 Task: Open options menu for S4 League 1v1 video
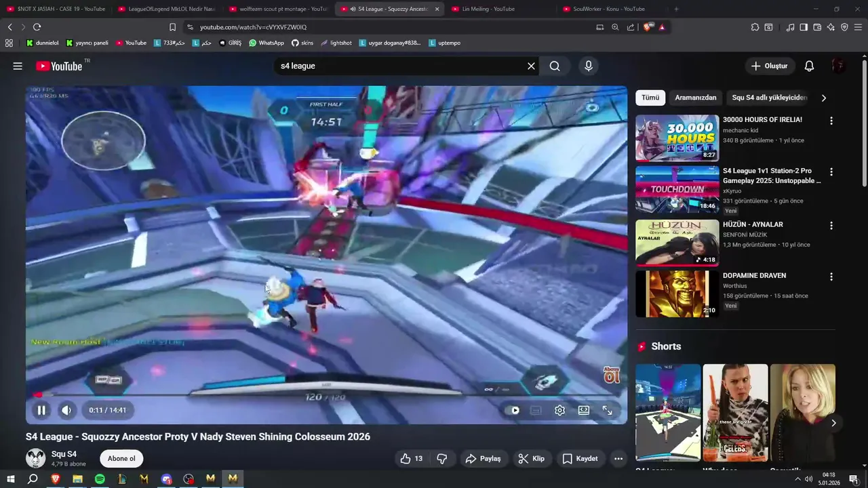pyautogui.click(x=831, y=172)
